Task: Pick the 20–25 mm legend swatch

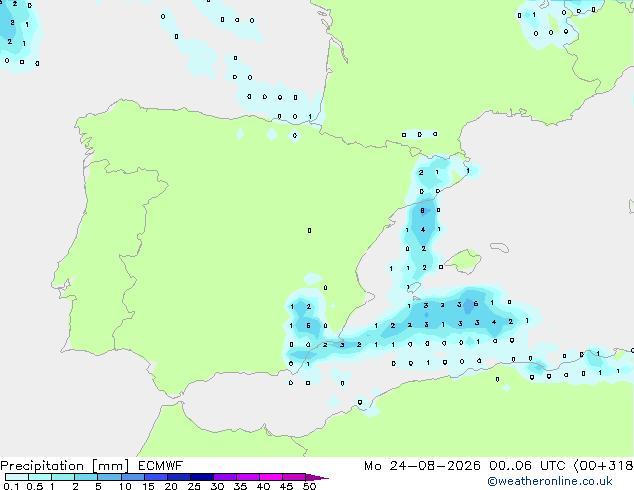Action: 179,477
